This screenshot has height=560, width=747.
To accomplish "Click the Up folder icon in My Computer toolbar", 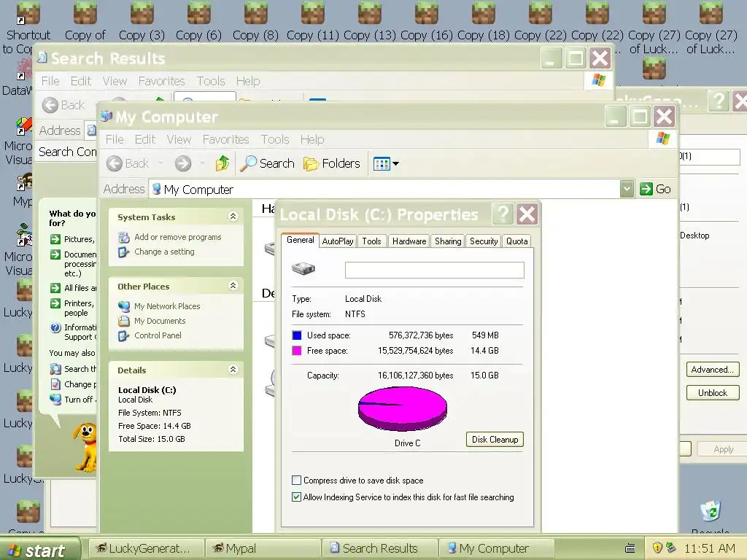I will coord(222,163).
